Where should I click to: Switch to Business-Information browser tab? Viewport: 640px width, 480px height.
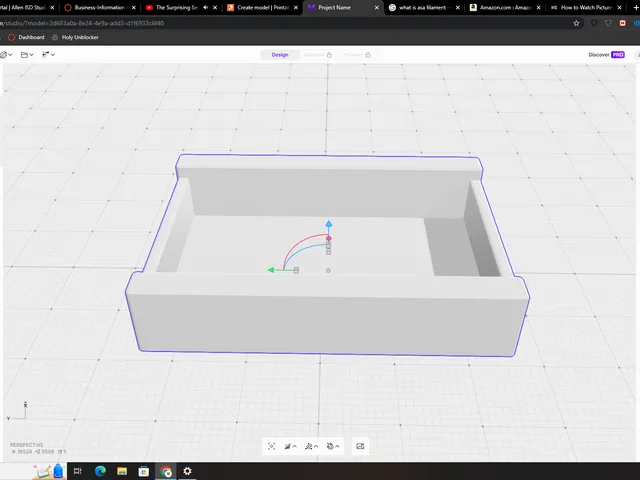[x=100, y=7]
